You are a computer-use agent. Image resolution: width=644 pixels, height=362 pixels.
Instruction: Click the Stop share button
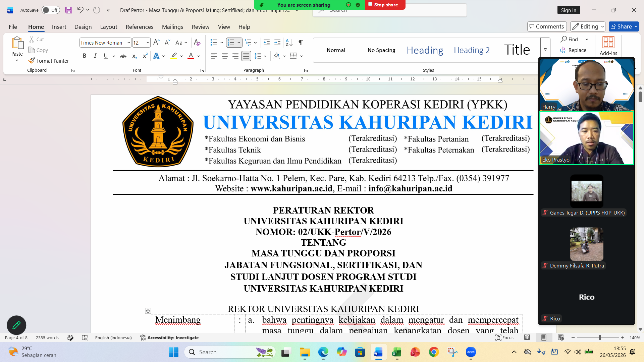click(x=385, y=5)
